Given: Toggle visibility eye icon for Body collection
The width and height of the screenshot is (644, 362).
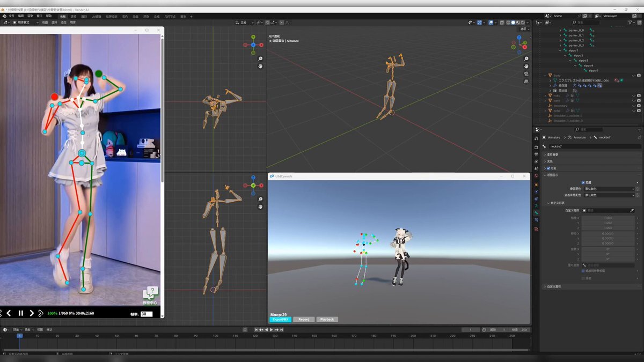Looking at the screenshot, I should tap(633, 75).
